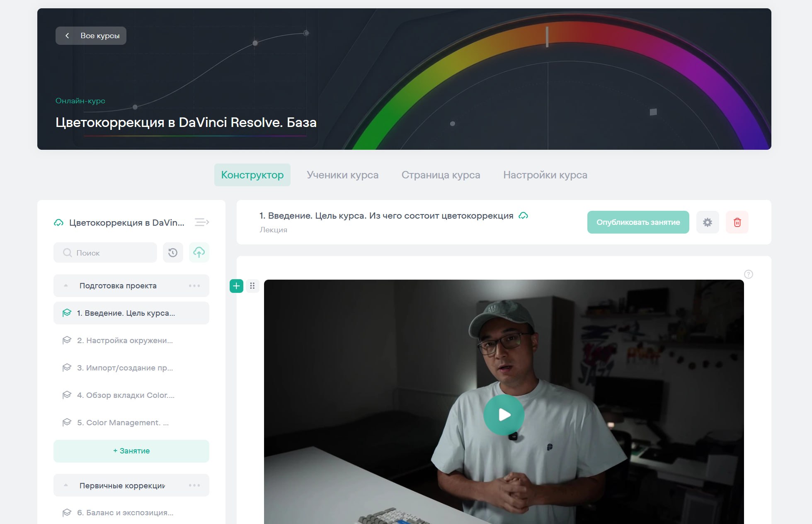Click the lesson heading 1. Введение. Цель курса
The image size is (812, 524).
pyautogui.click(x=386, y=216)
